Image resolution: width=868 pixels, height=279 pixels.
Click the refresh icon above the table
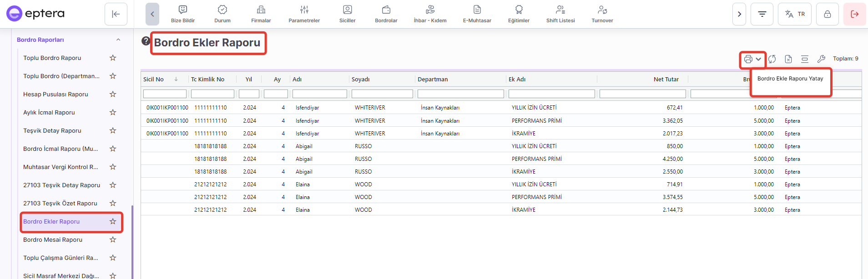(772, 59)
